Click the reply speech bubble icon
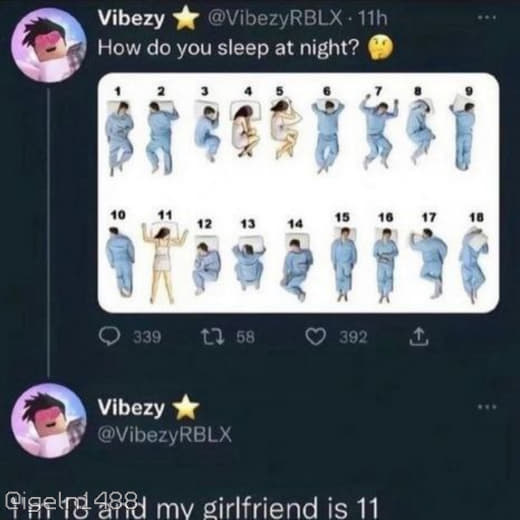The height and width of the screenshot is (520, 520). coord(110,336)
